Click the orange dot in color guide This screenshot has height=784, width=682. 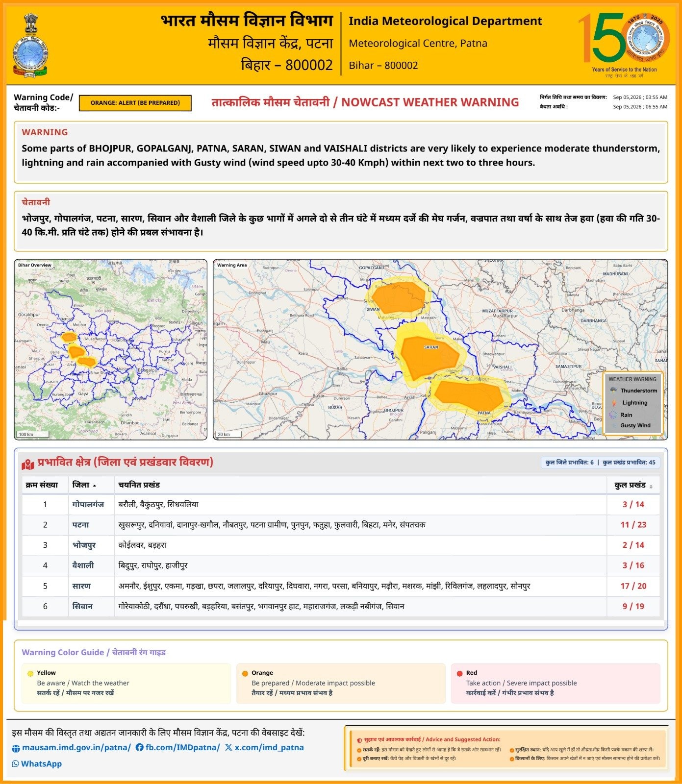[x=245, y=673]
